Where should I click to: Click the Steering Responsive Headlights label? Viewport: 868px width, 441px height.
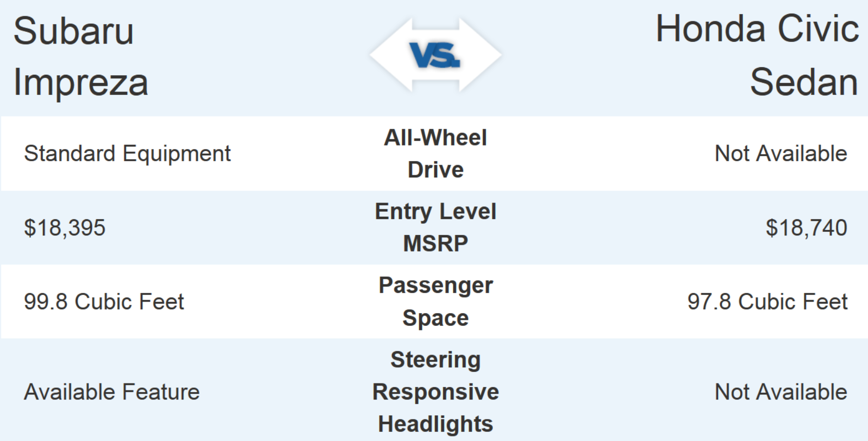(435, 392)
